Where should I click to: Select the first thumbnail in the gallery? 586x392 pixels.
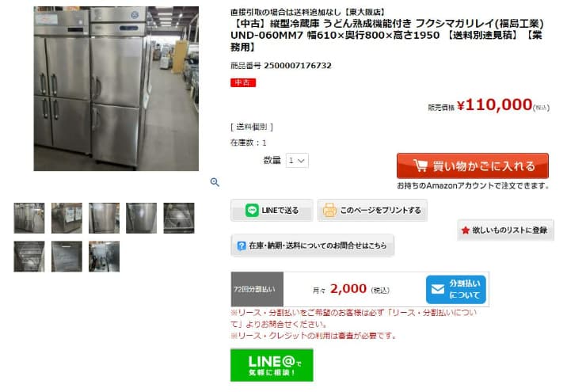click(29, 219)
